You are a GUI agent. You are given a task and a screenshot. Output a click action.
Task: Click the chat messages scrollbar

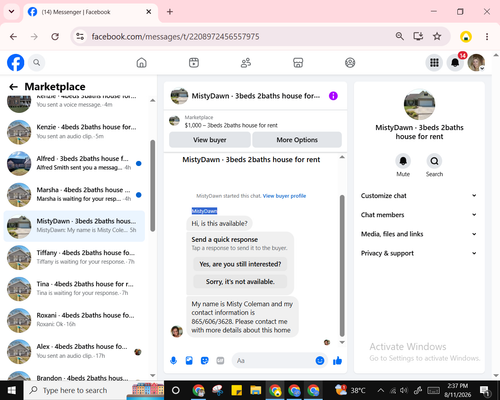coord(342,266)
